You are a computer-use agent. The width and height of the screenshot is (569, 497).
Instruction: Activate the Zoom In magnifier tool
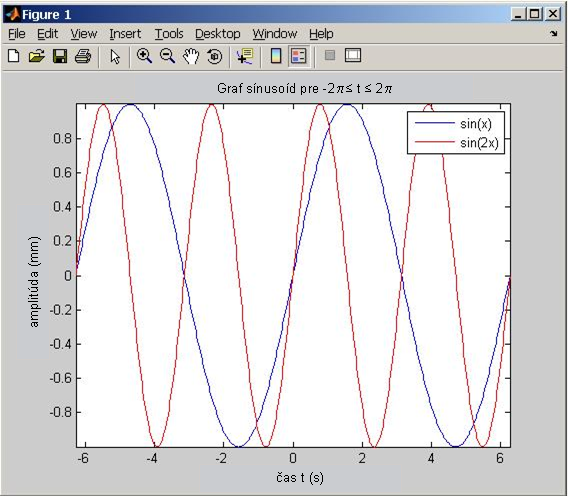[x=144, y=56]
